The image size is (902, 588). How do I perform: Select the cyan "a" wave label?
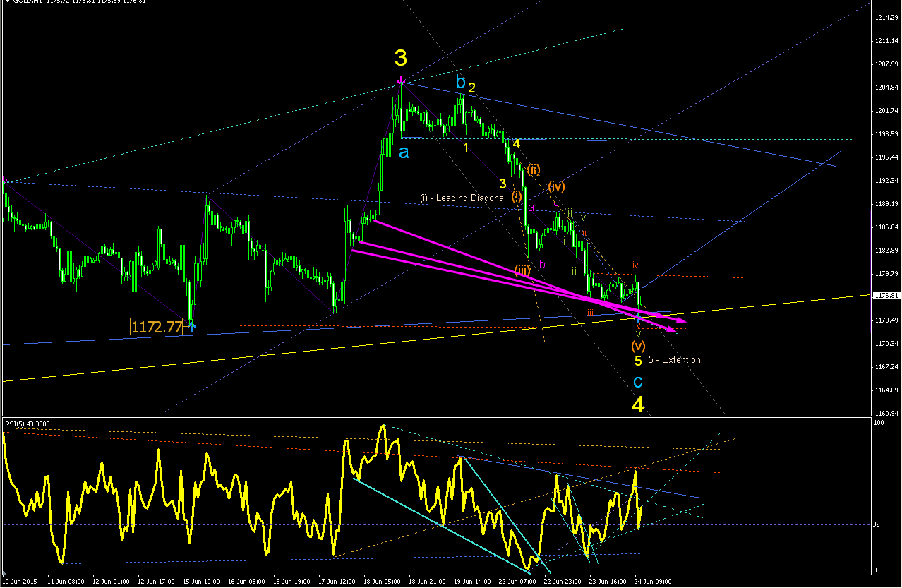pos(403,152)
